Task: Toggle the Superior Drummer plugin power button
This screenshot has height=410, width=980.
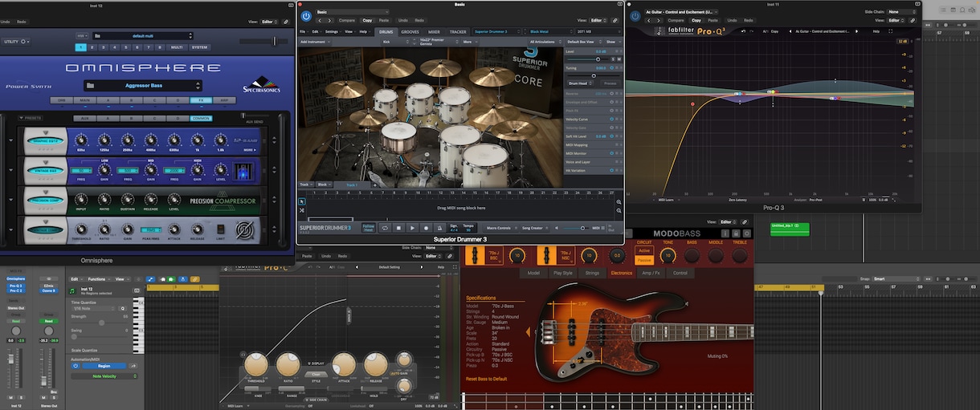Action: pos(306,16)
